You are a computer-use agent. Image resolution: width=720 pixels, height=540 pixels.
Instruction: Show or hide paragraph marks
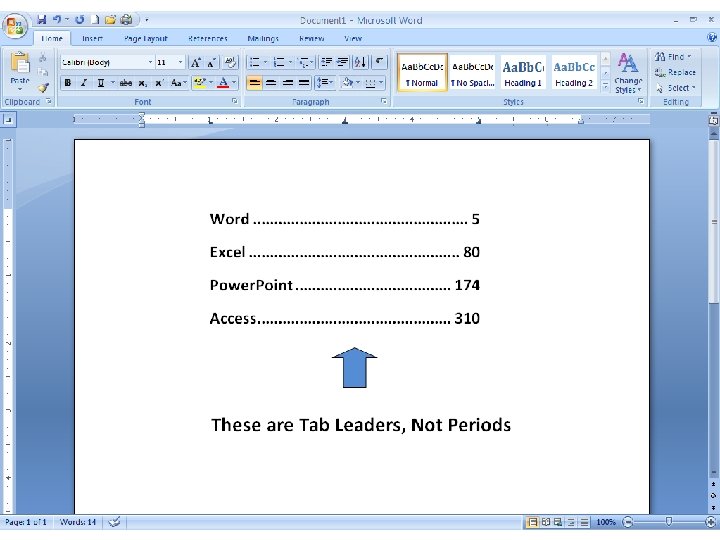coord(379,62)
